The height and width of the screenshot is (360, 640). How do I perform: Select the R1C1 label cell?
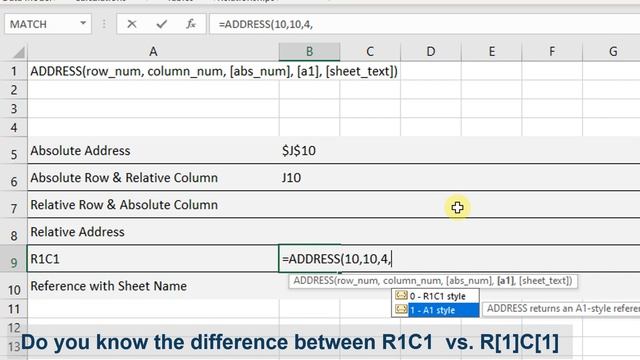click(x=153, y=258)
